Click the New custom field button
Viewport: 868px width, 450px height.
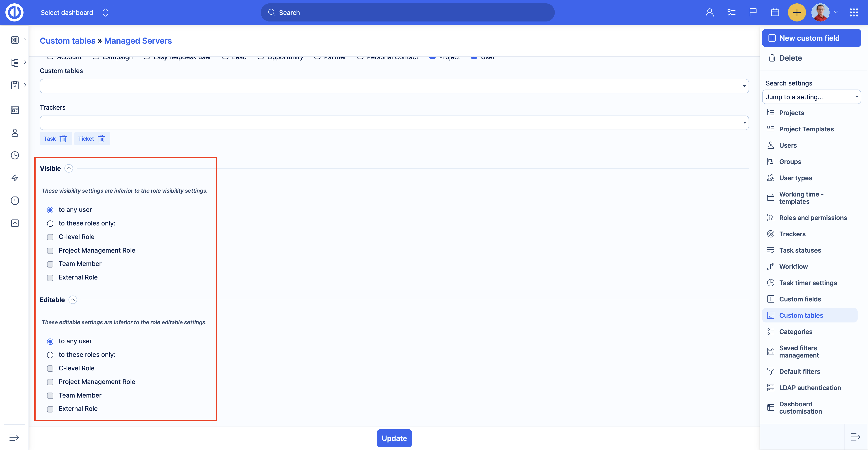pos(811,38)
